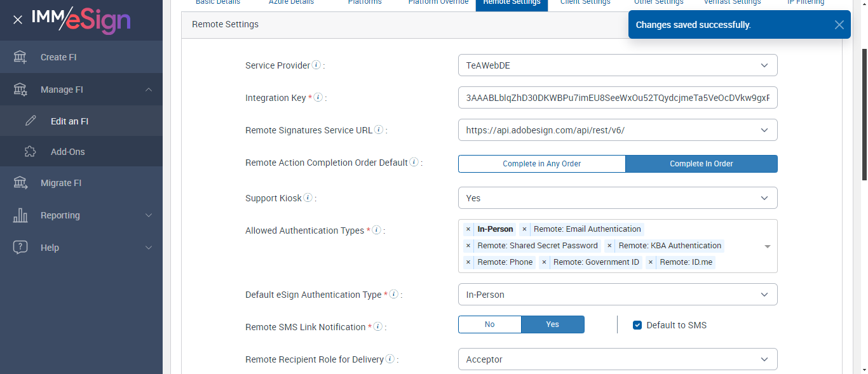Open the Service Provider dropdown

pyautogui.click(x=618, y=65)
